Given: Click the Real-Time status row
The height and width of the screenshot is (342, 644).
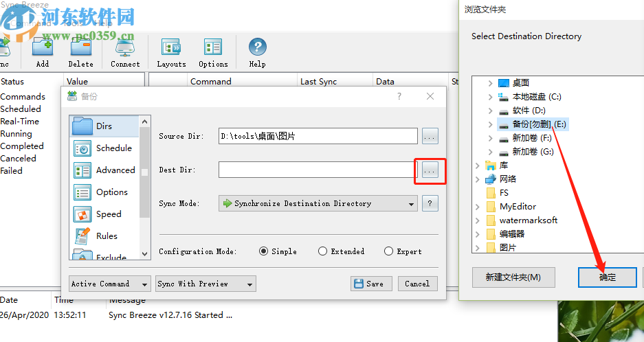Looking at the screenshot, I should coord(20,122).
